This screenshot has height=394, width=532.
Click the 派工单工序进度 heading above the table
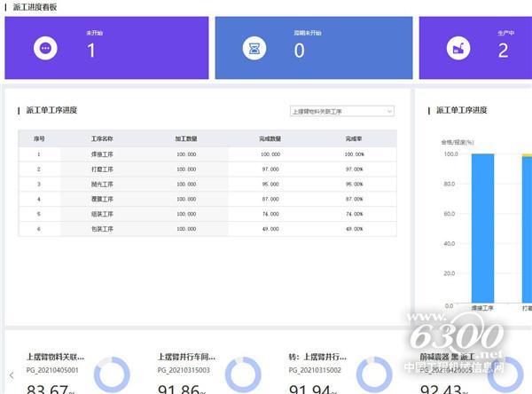52,110
